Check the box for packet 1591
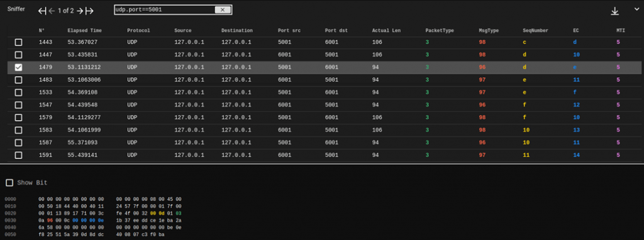This screenshot has height=240, width=644. pos(18,155)
